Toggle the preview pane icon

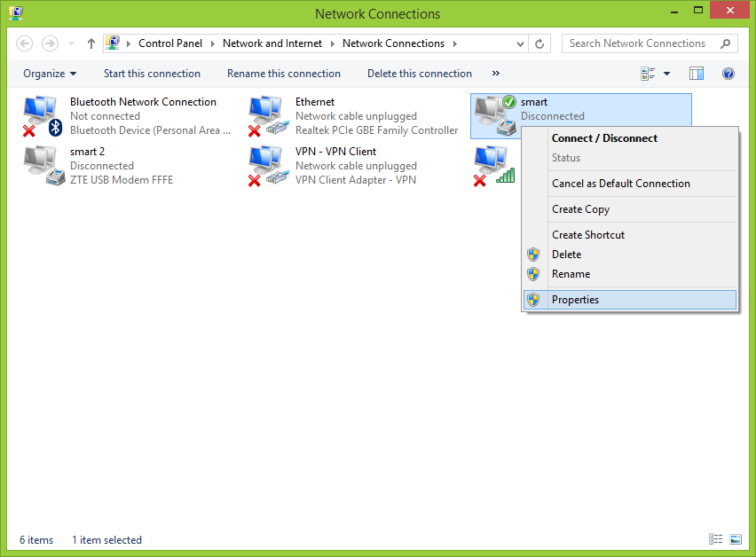697,74
